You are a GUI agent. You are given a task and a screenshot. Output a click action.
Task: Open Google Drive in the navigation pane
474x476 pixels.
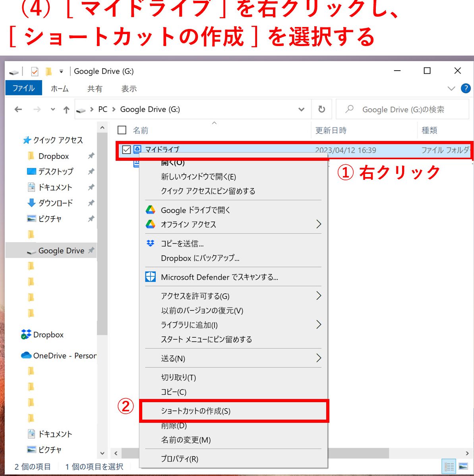(61, 251)
